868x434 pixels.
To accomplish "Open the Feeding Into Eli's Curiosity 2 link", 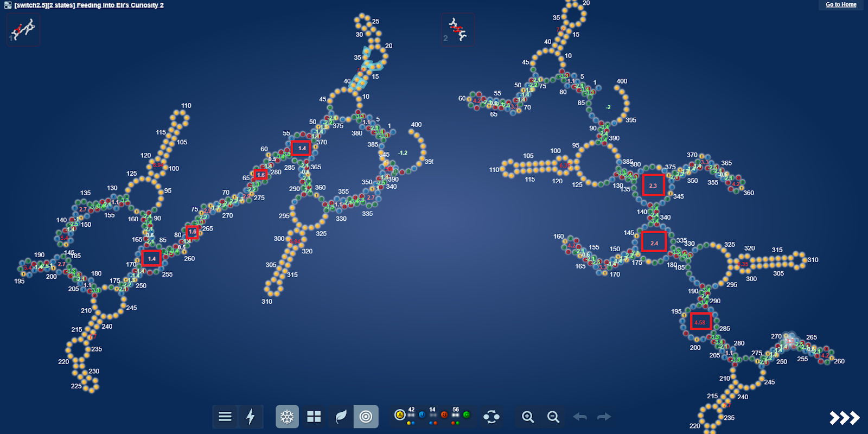I will [89, 5].
